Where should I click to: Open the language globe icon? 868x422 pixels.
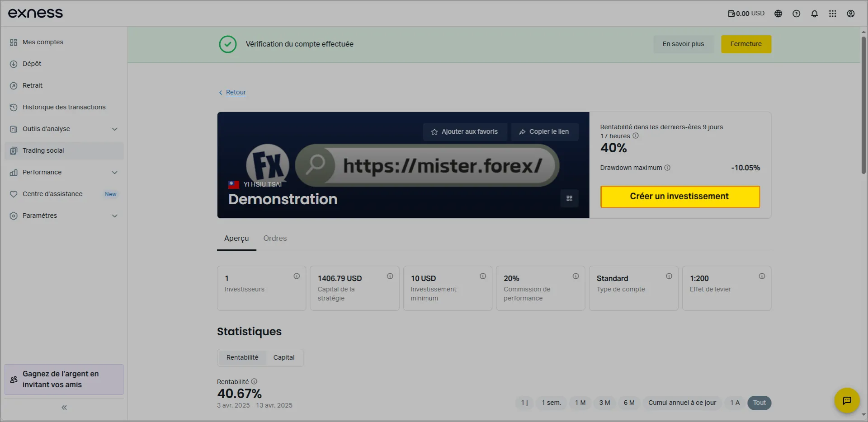point(778,14)
